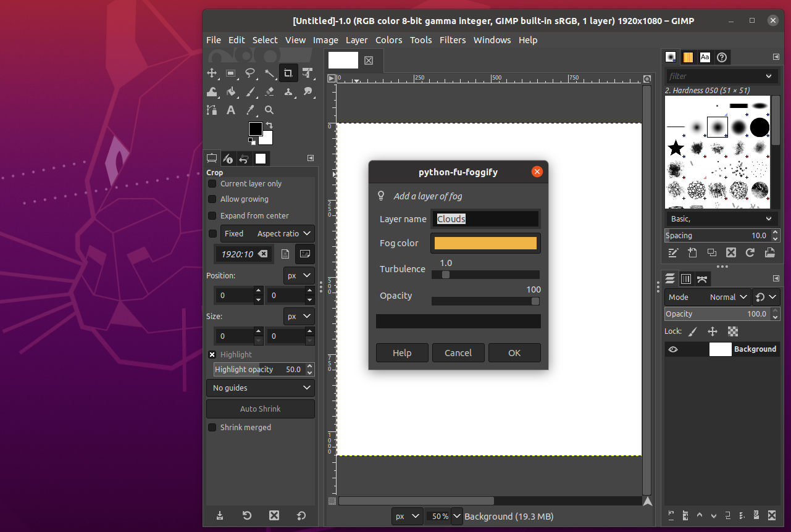This screenshot has width=791, height=532.
Task: Swap foreground and background colors
Action: (x=269, y=125)
